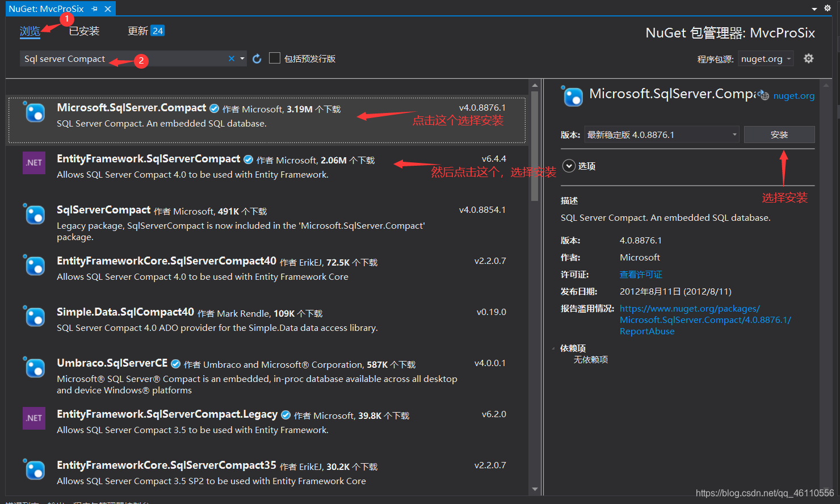Select the EntityFrameworkCore.SqlServerCompact35 title
The width and height of the screenshot is (840, 504).
(x=167, y=465)
